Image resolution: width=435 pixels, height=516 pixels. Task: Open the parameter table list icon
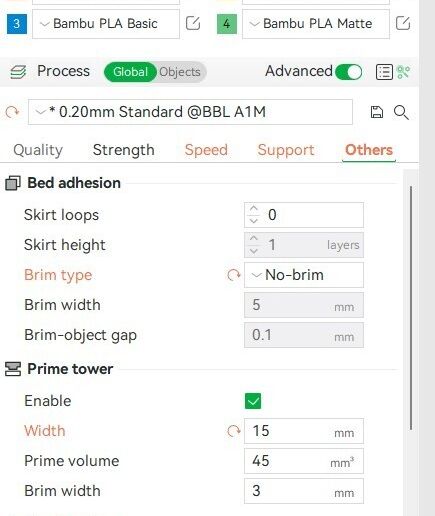point(384,72)
